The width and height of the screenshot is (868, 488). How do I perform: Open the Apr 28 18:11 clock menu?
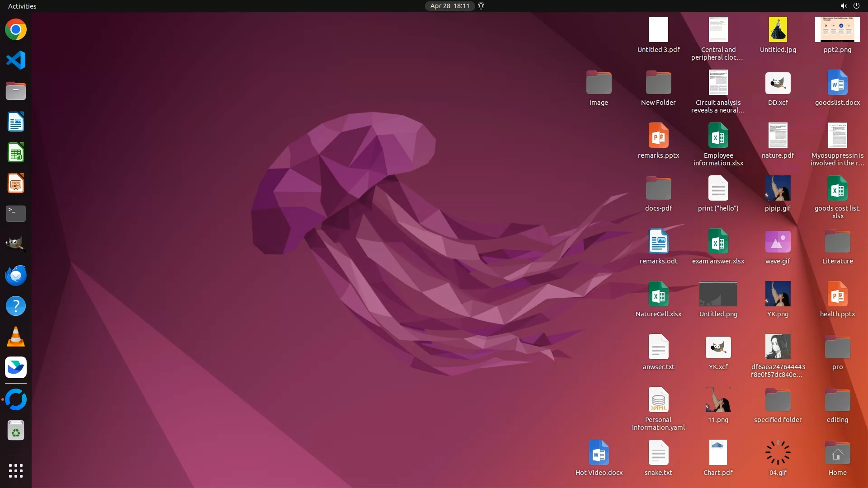click(449, 6)
